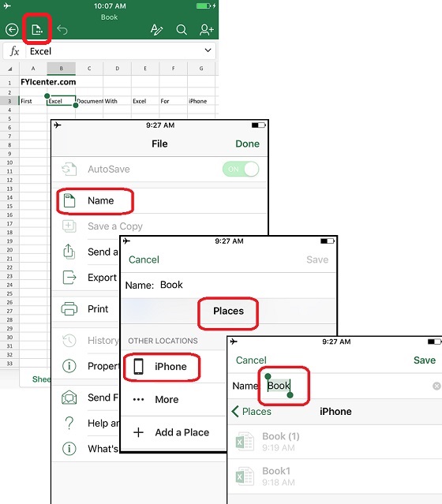442x504 pixels.
Task: Clear the name field with x icon
Action: click(x=436, y=386)
